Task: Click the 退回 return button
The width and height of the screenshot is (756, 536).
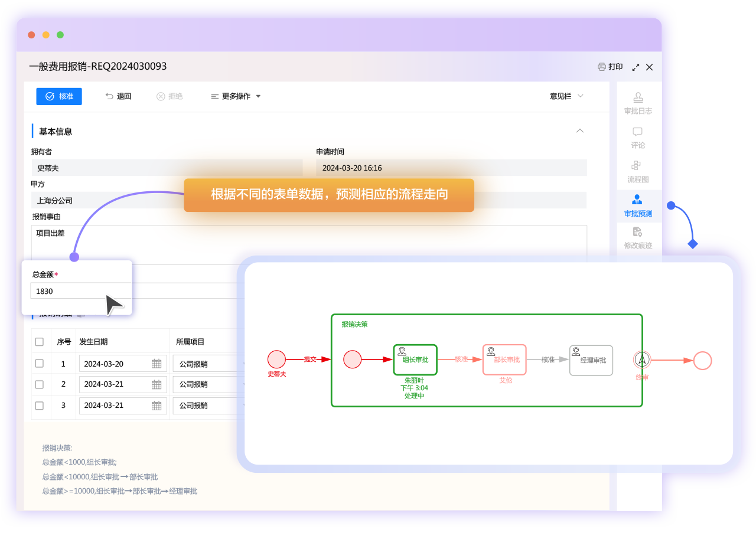Action: 118,96
